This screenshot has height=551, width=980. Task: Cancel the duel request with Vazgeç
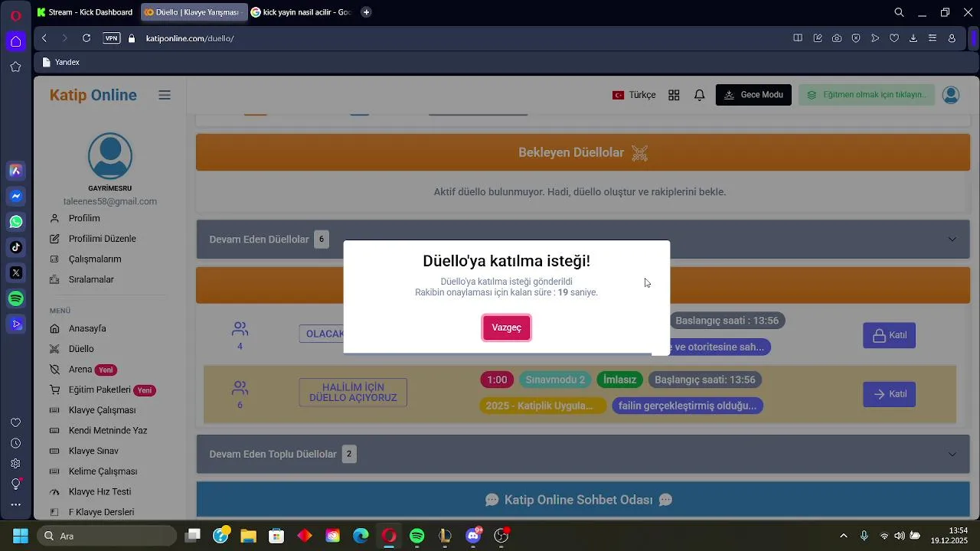[506, 328]
